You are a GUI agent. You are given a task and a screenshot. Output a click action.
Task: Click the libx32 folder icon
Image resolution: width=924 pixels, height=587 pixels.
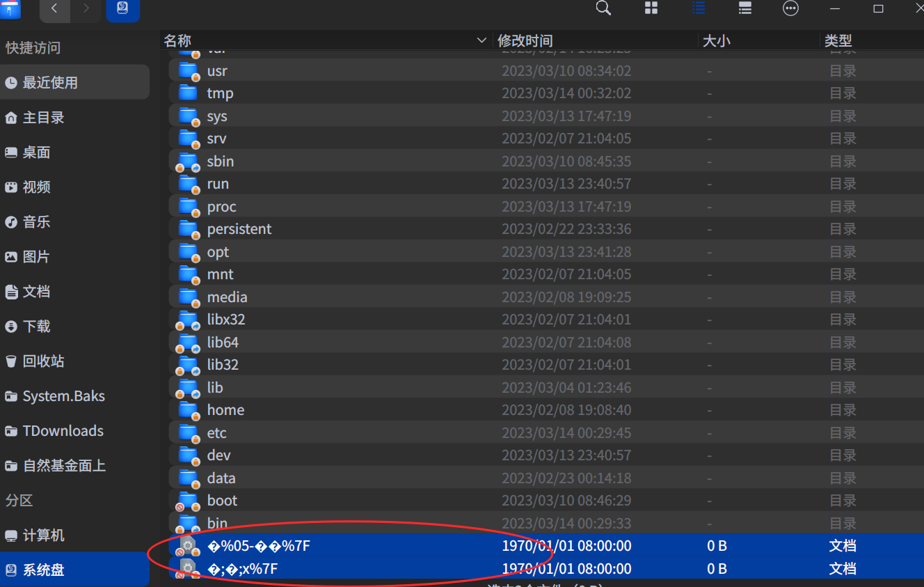pyautogui.click(x=188, y=320)
